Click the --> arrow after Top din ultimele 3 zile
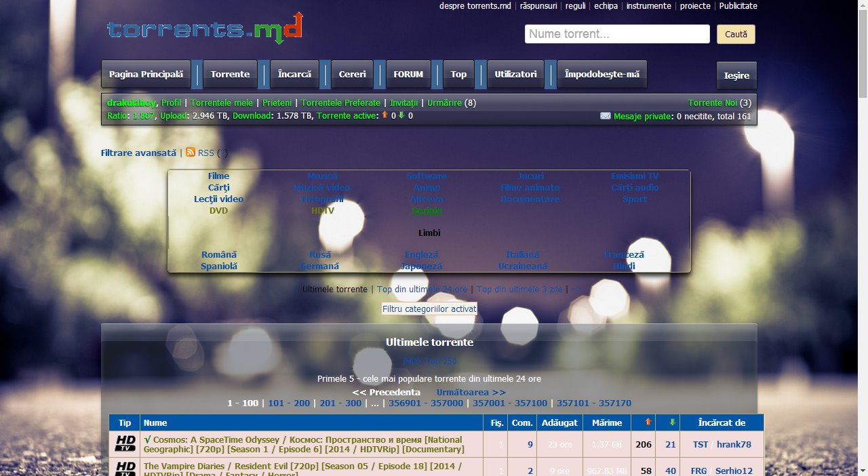868x476 pixels. tap(576, 289)
